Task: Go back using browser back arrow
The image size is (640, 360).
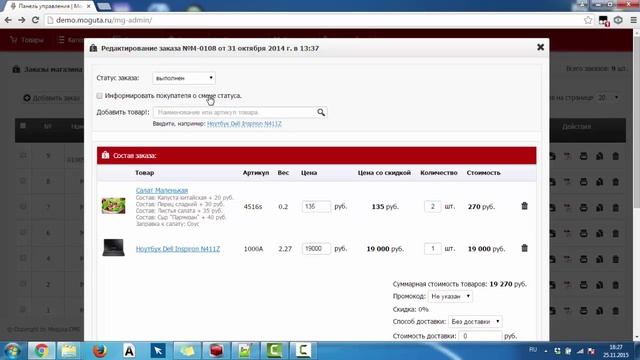Action: 8,20
